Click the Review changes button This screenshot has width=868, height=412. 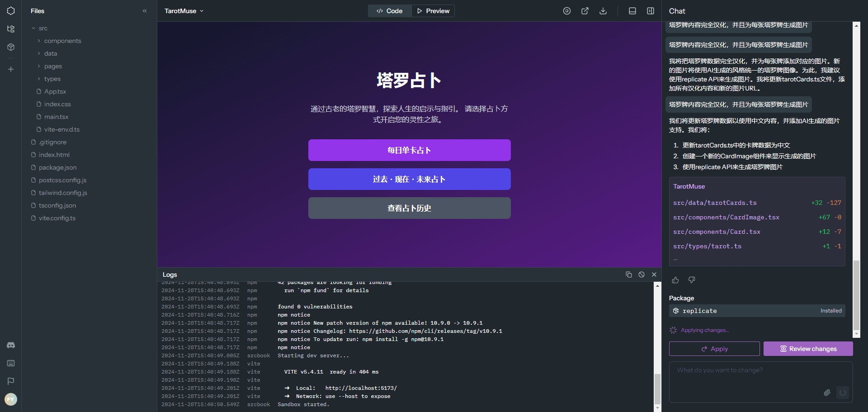click(x=808, y=349)
